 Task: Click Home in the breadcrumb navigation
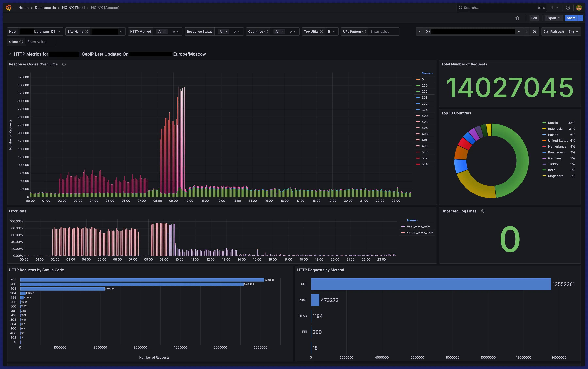pyautogui.click(x=23, y=8)
